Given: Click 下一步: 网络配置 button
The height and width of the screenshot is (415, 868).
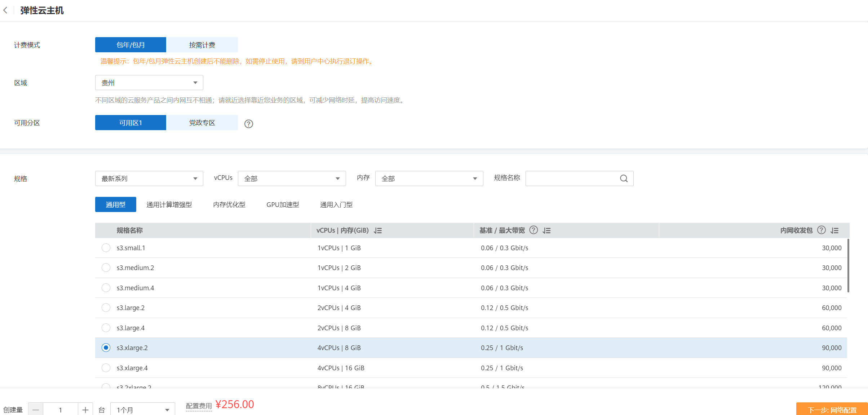Looking at the screenshot, I should click(x=832, y=410).
